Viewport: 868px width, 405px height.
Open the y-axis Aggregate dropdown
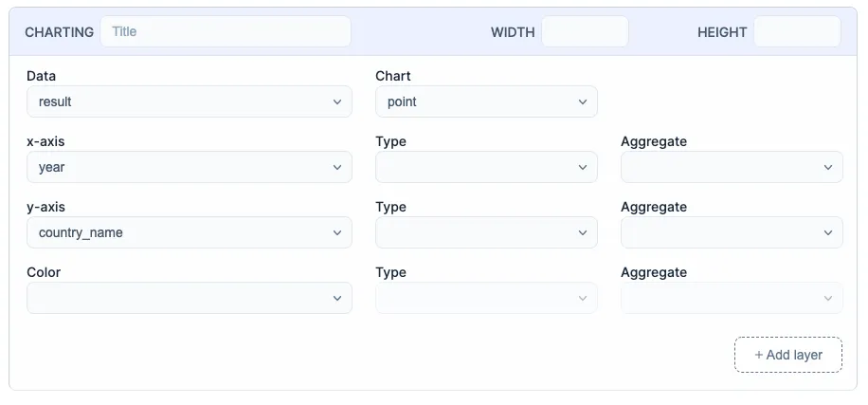732,232
